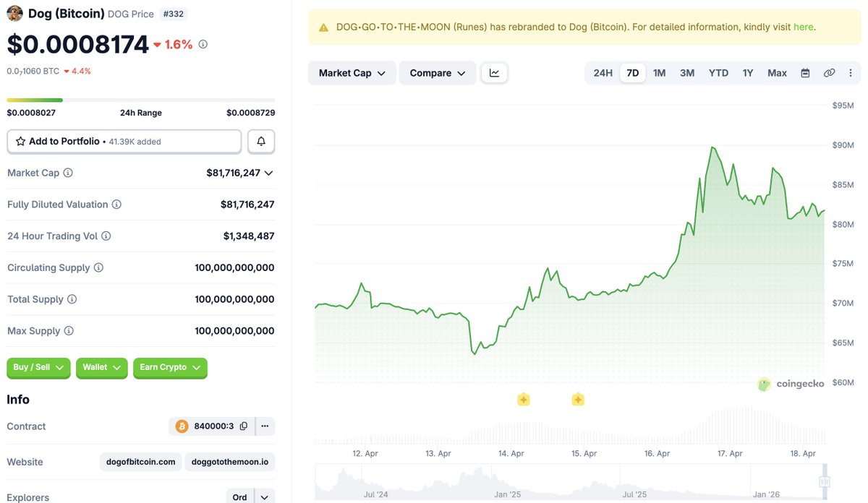Expand the Earn Crypto dropdown
868x503 pixels.
(x=170, y=368)
